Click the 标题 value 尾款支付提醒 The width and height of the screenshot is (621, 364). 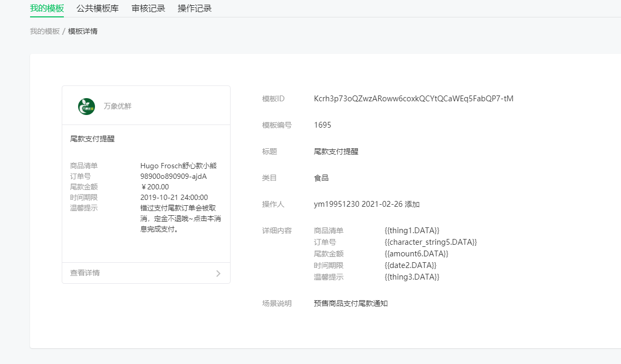(x=336, y=151)
